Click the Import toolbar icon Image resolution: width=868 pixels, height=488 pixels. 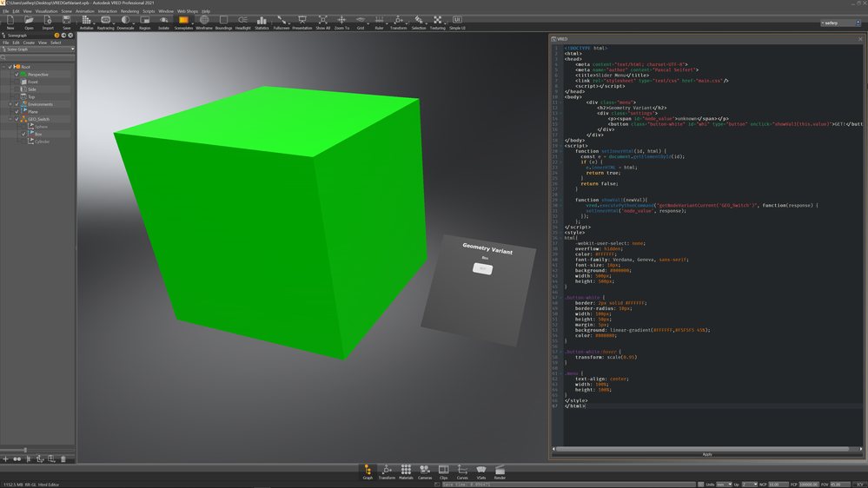click(48, 21)
